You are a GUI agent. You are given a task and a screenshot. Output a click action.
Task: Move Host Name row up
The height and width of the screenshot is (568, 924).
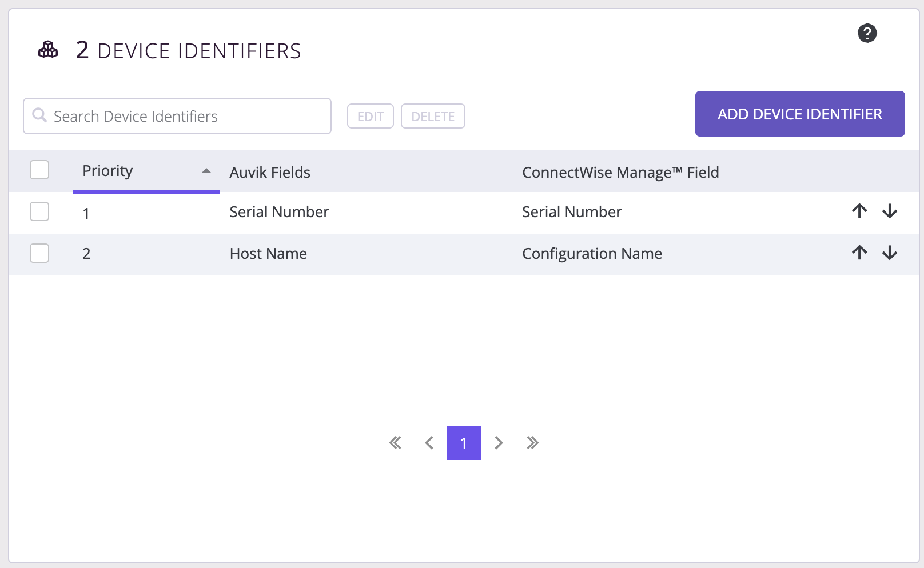point(859,253)
